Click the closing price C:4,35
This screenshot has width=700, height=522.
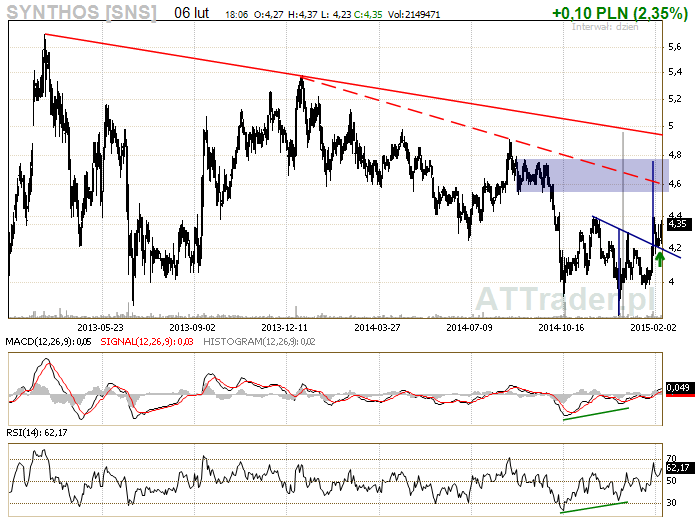click(368, 15)
